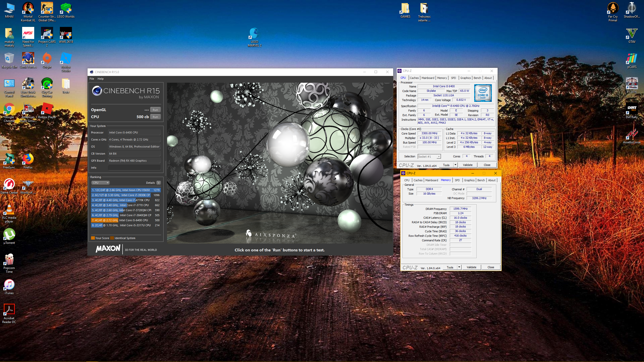Open City Car Driving shortcut
This screenshot has height=362, width=644.
pyautogui.click(x=47, y=87)
